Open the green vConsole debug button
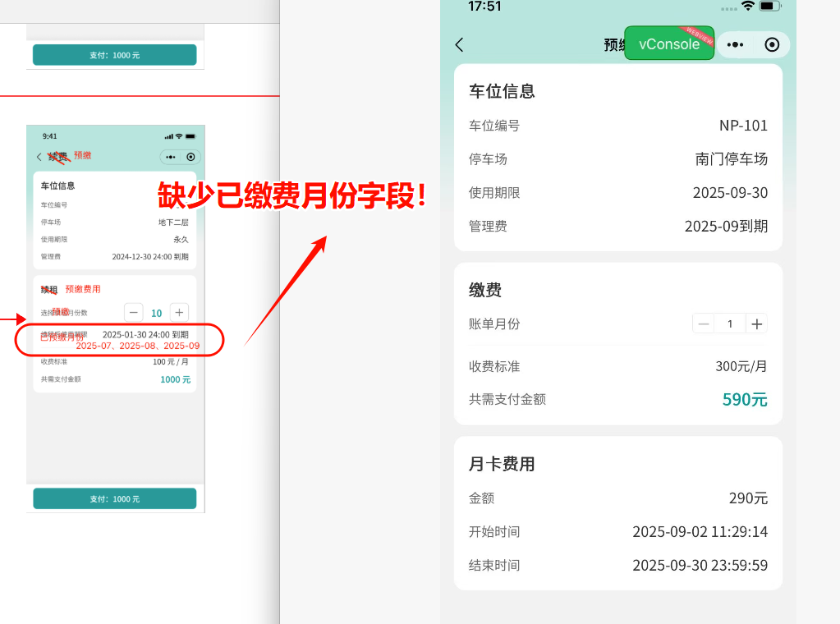This screenshot has height=624, width=840. 669,44
